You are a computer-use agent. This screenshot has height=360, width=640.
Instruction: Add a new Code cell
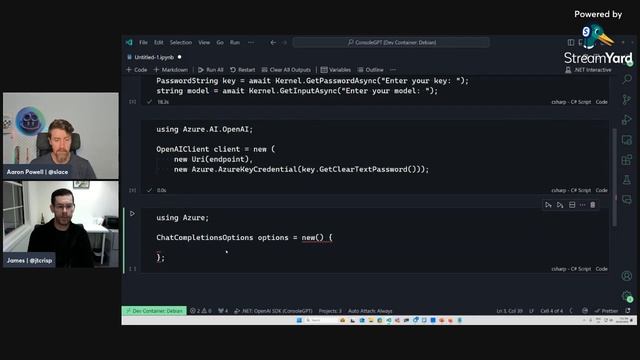(x=137, y=70)
